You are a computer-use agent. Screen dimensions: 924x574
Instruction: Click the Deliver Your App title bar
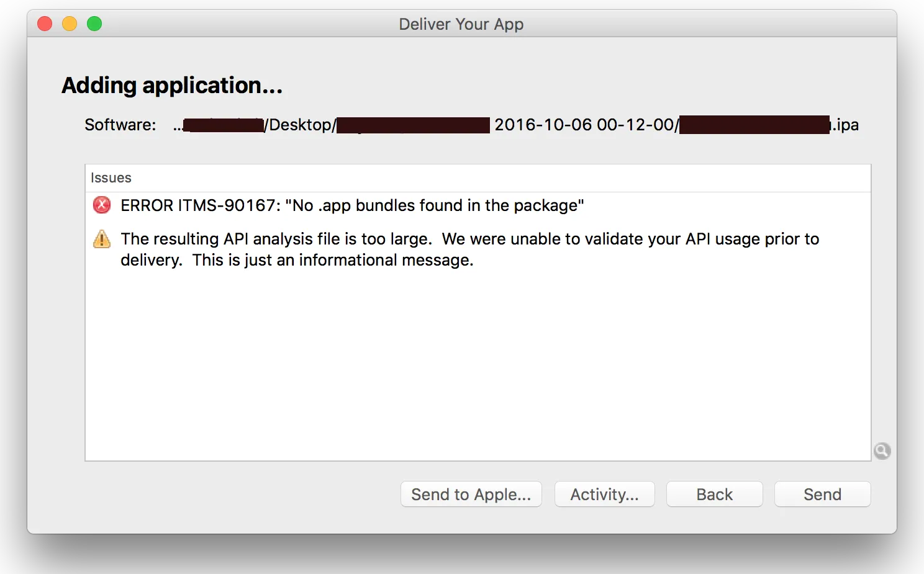(461, 24)
